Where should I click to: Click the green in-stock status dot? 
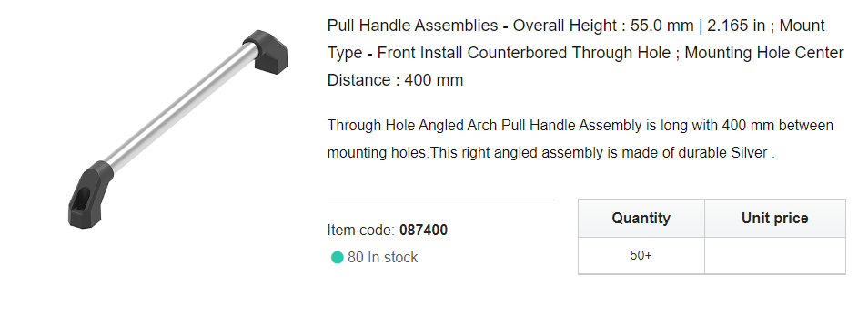click(338, 258)
